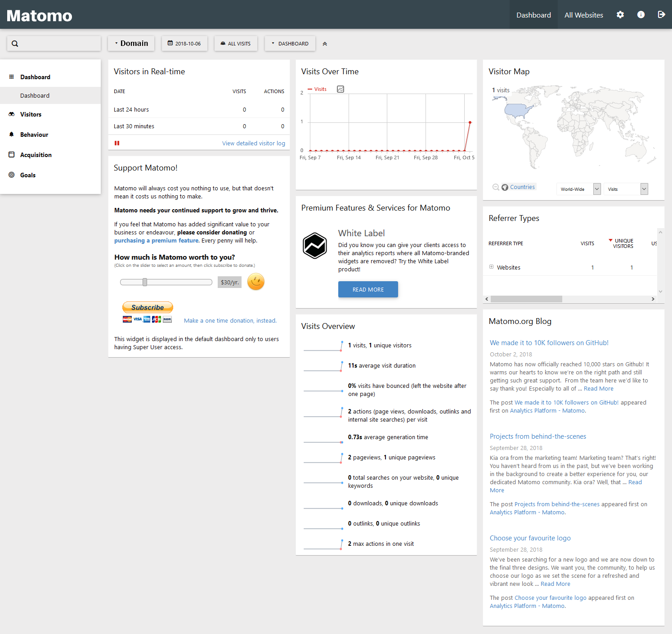
Task: Open the Visits chart metrics picker icon
Action: 340,89
